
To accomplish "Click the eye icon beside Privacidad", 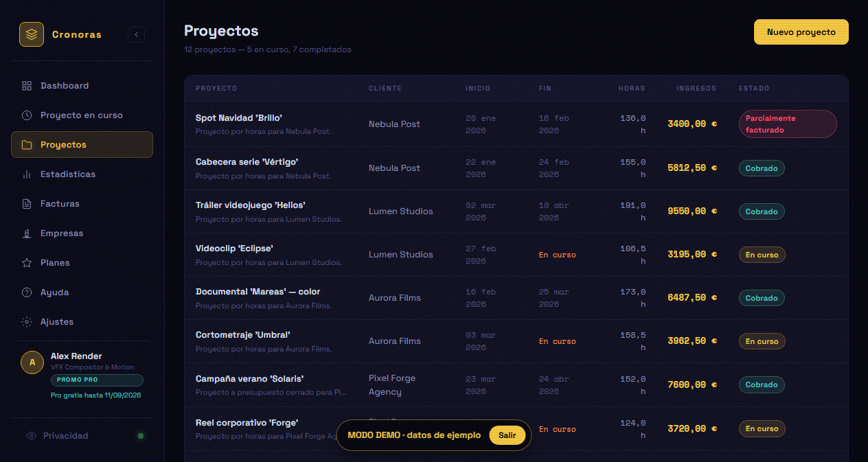I will click(31, 436).
